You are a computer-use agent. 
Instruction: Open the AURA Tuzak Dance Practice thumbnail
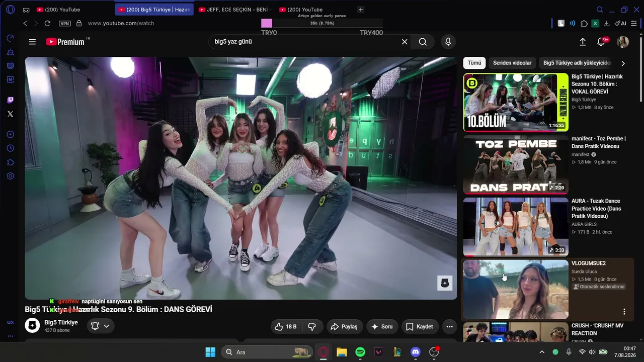(516, 227)
